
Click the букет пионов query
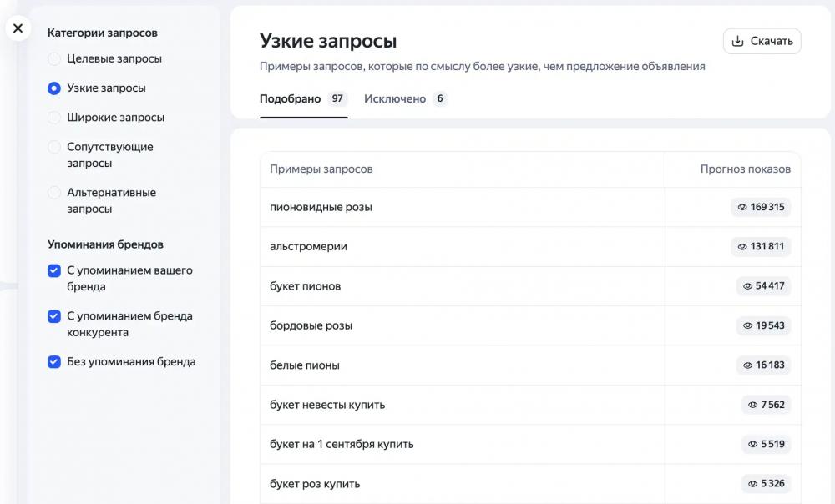tap(305, 286)
